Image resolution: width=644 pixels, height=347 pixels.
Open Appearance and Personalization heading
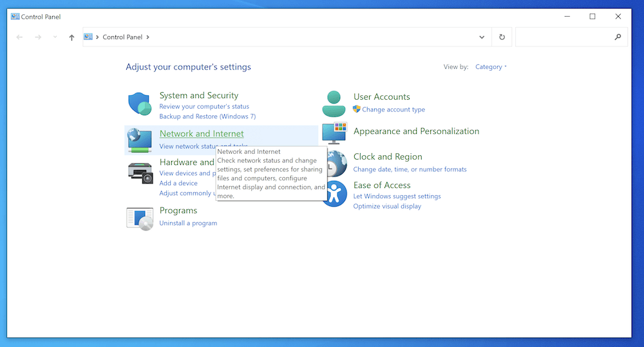pos(416,131)
